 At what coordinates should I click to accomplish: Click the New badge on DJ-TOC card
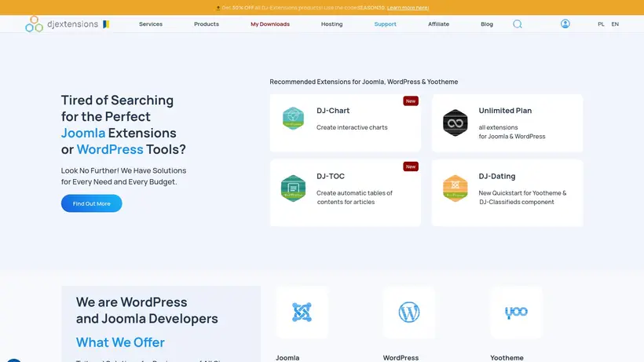tap(411, 166)
